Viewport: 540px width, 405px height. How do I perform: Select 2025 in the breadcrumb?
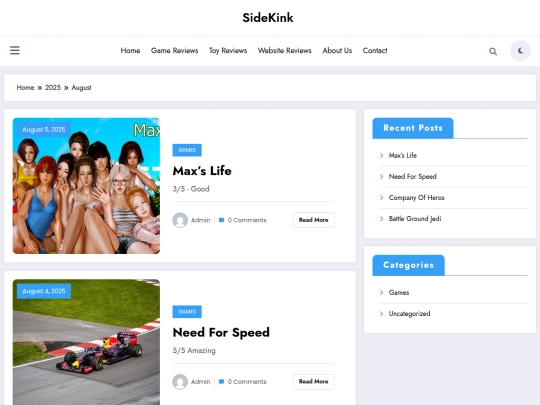53,87
